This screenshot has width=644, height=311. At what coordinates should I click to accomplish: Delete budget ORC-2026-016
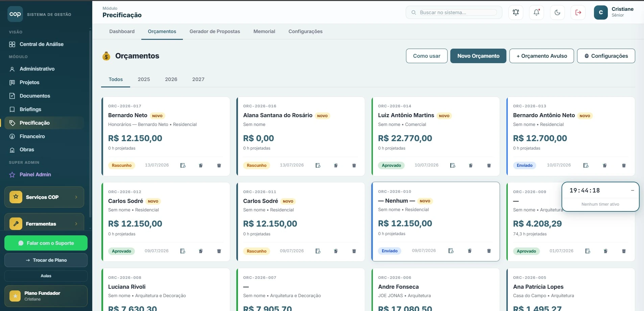(x=354, y=165)
